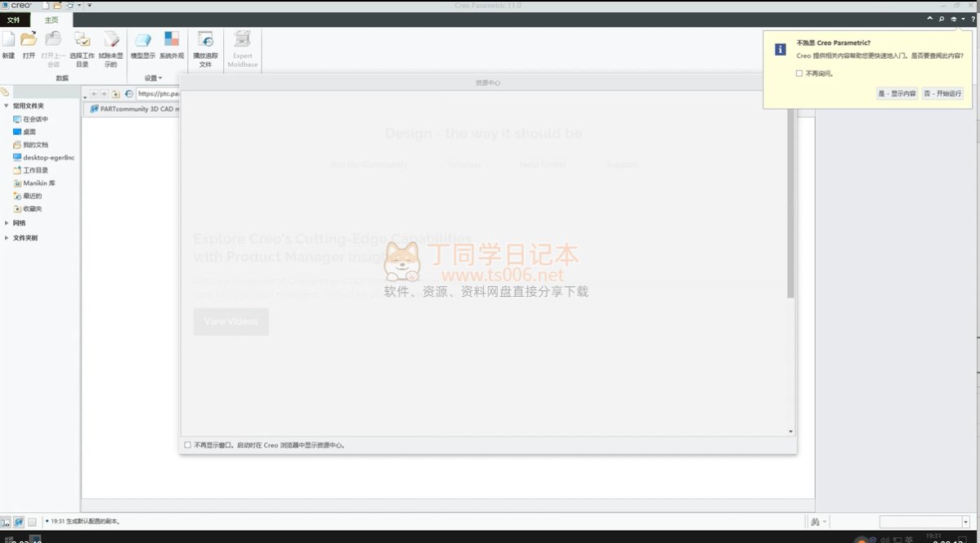Click the full screen status bar icon
Screen dimensions: 980x543
click(x=32, y=522)
